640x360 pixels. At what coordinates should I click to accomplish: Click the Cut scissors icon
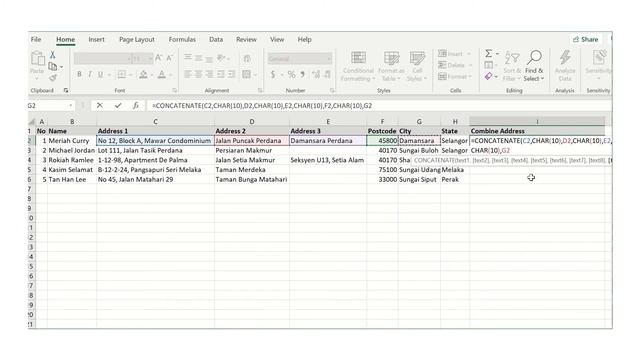[x=53, y=55]
